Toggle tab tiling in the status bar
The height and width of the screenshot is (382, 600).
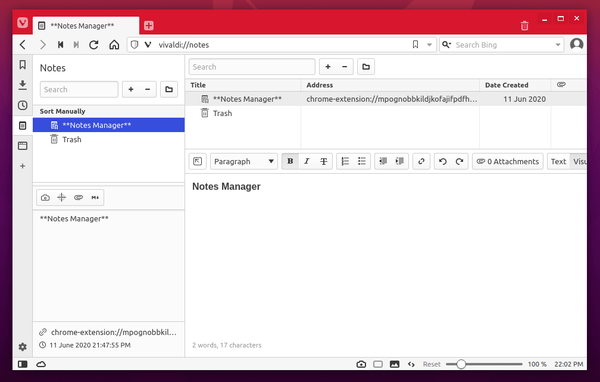[378, 364]
